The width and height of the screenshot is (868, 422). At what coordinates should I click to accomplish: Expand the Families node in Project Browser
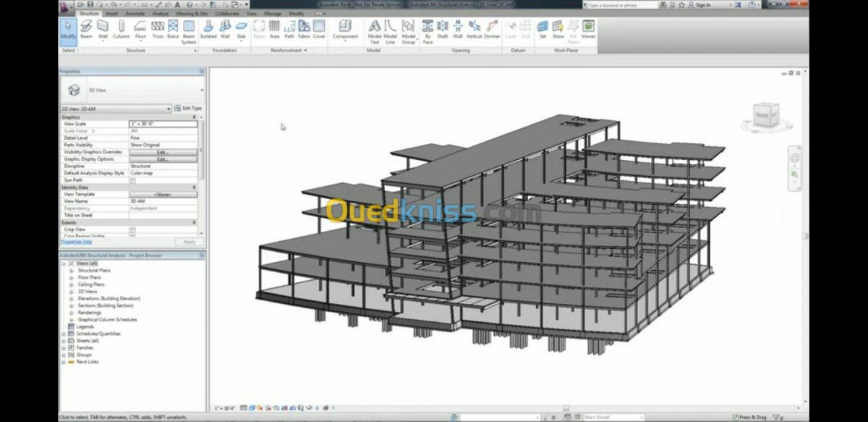pyautogui.click(x=64, y=347)
